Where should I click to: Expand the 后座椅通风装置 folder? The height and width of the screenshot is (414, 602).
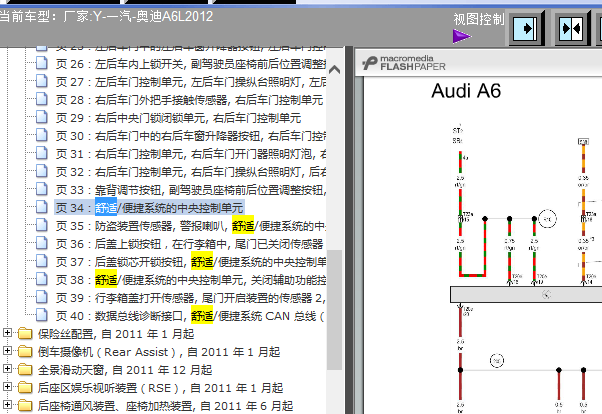[x=7, y=405]
